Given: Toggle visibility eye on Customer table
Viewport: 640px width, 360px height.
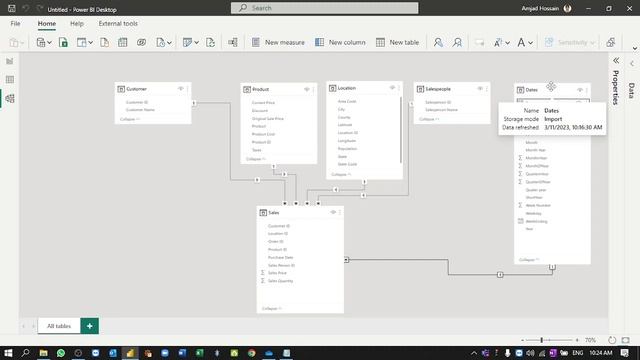Looking at the screenshot, I should pyautogui.click(x=180, y=89).
